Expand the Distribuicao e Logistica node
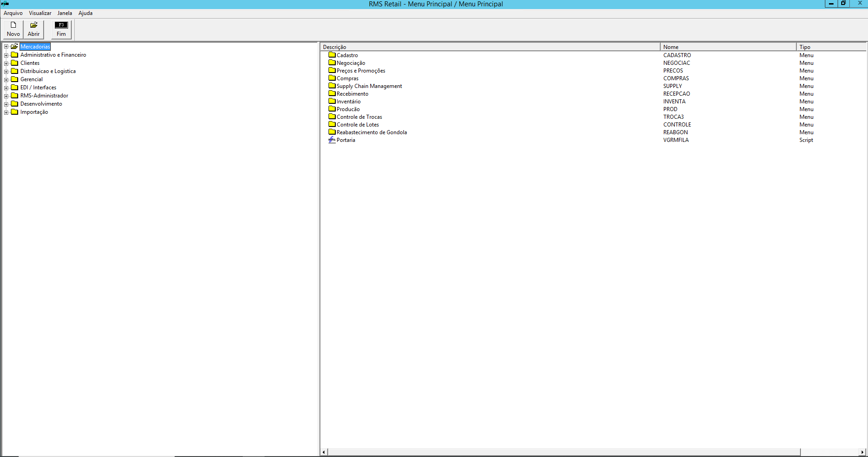Screen dimensions: 868x457 pyautogui.click(x=6, y=72)
